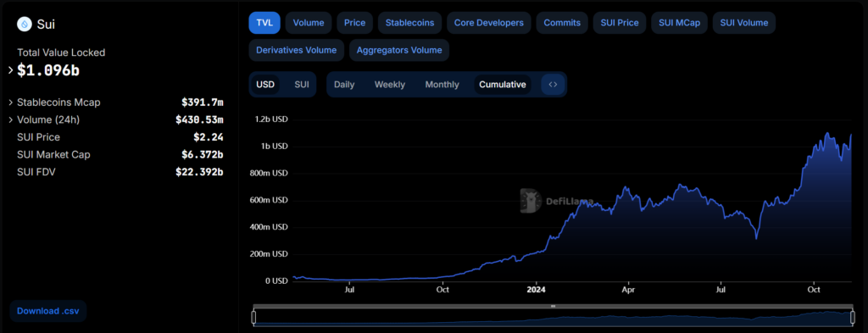Screen dimensions: 868x333
Task: Toggle the Stablecoins chart series
Action: (409, 23)
